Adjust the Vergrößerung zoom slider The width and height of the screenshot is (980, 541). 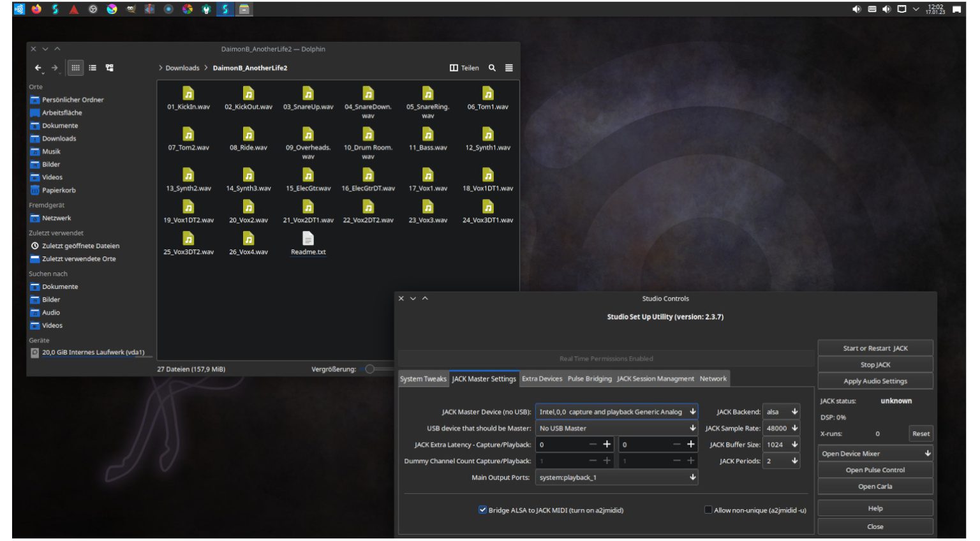coord(368,369)
